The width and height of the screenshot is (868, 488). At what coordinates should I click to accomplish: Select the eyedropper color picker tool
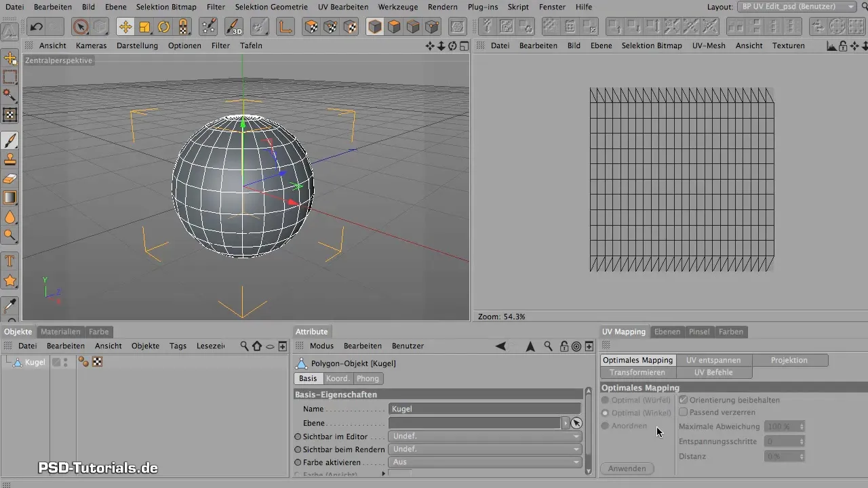(10, 305)
